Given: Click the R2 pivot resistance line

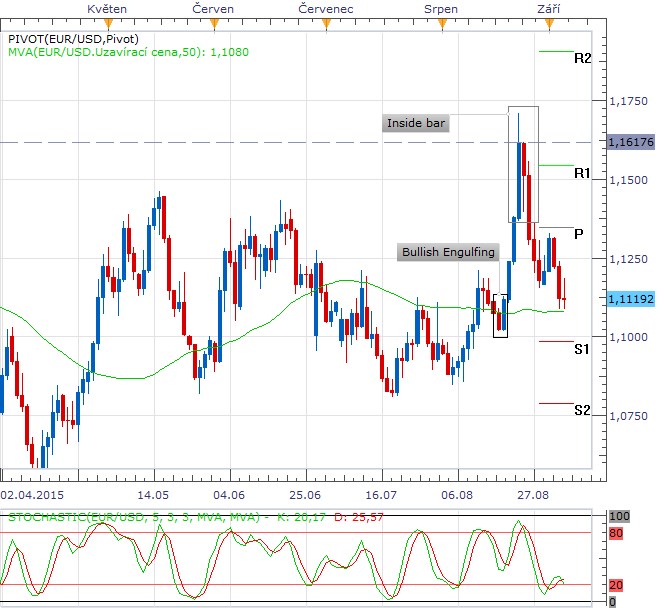Looking at the screenshot, I should click(x=556, y=51).
